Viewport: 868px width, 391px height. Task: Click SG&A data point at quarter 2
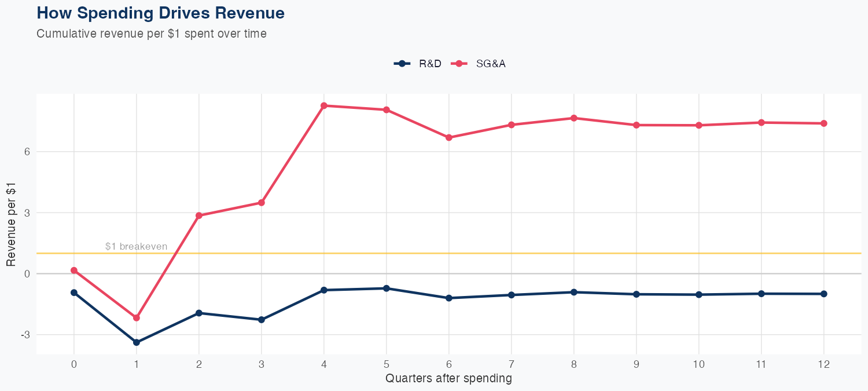[x=199, y=215]
